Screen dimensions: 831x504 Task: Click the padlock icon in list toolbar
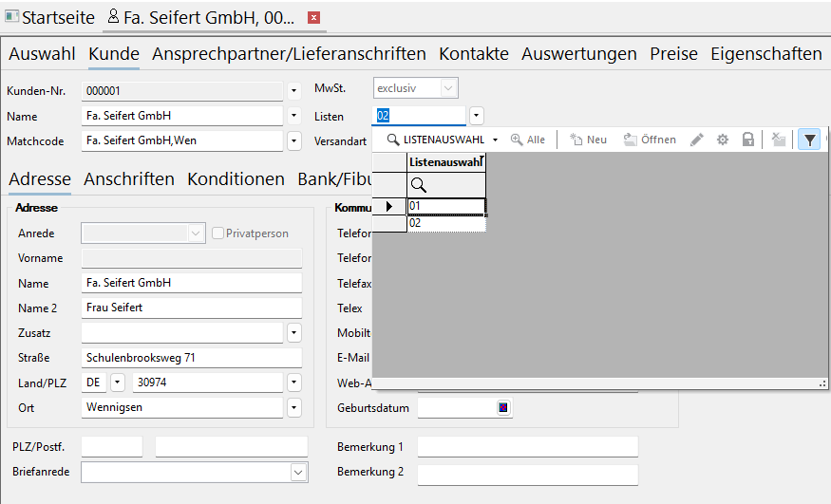pyautogui.click(x=747, y=140)
